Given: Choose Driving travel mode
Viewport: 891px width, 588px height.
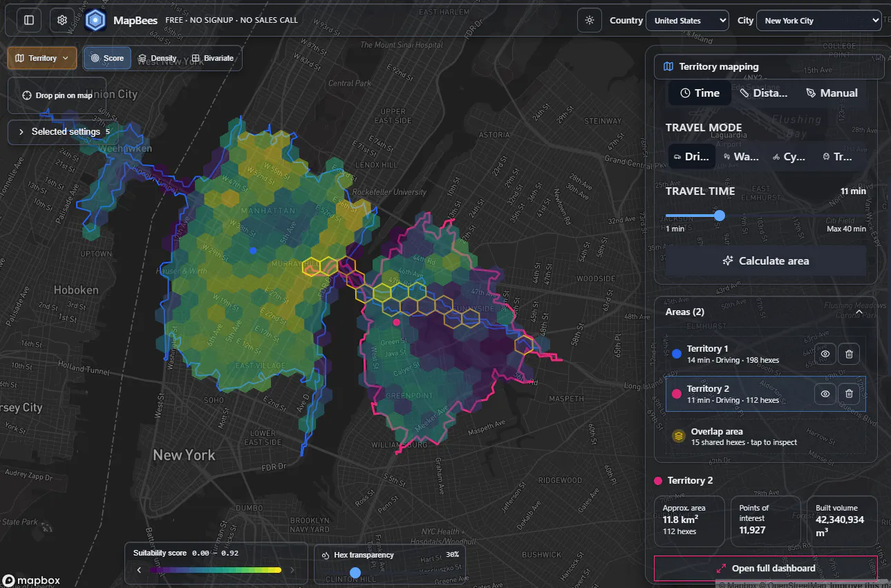Looking at the screenshot, I should point(691,157).
